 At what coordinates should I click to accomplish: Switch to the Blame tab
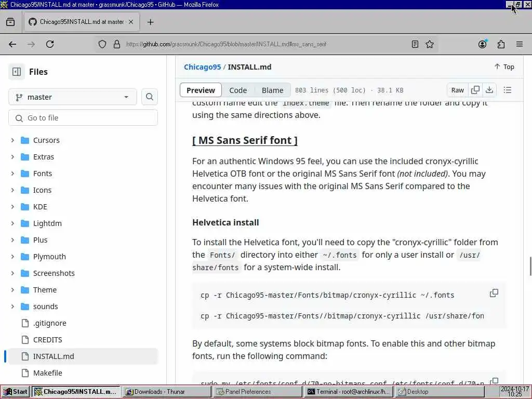(x=272, y=90)
